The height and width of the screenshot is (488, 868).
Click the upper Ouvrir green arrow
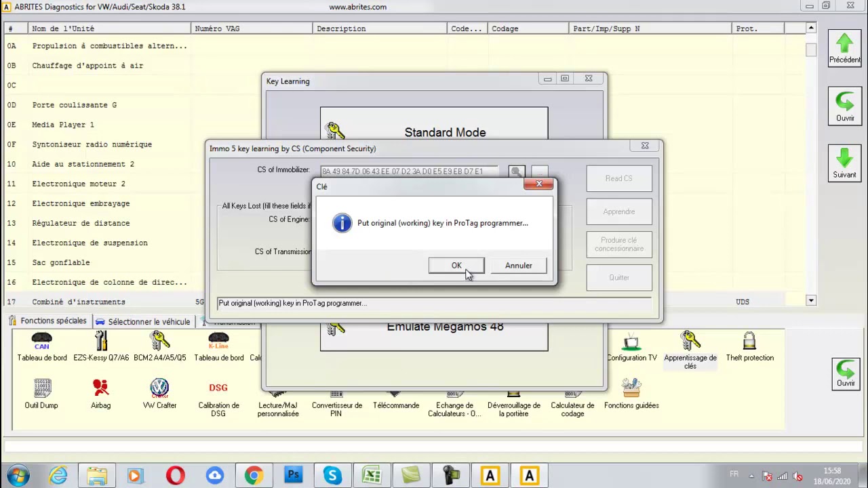click(844, 107)
